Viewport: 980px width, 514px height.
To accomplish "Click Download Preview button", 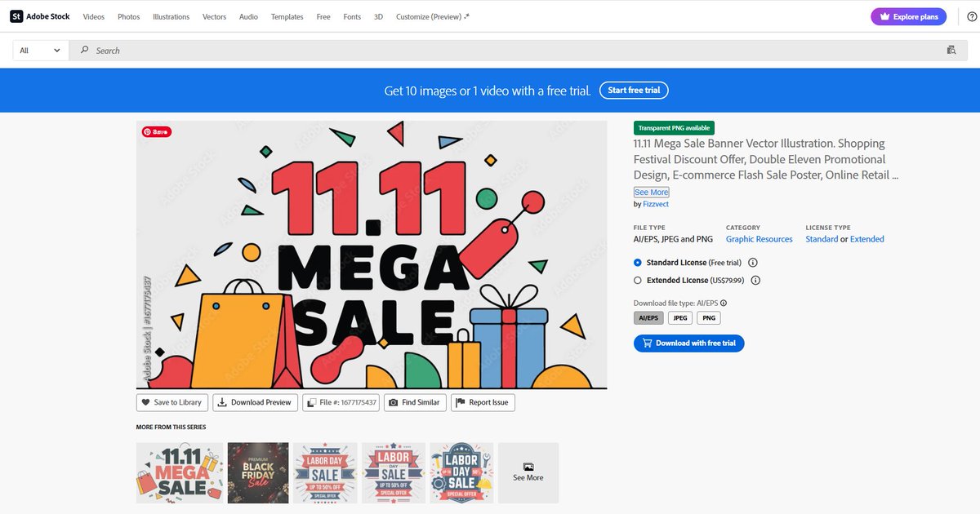I will [x=255, y=402].
